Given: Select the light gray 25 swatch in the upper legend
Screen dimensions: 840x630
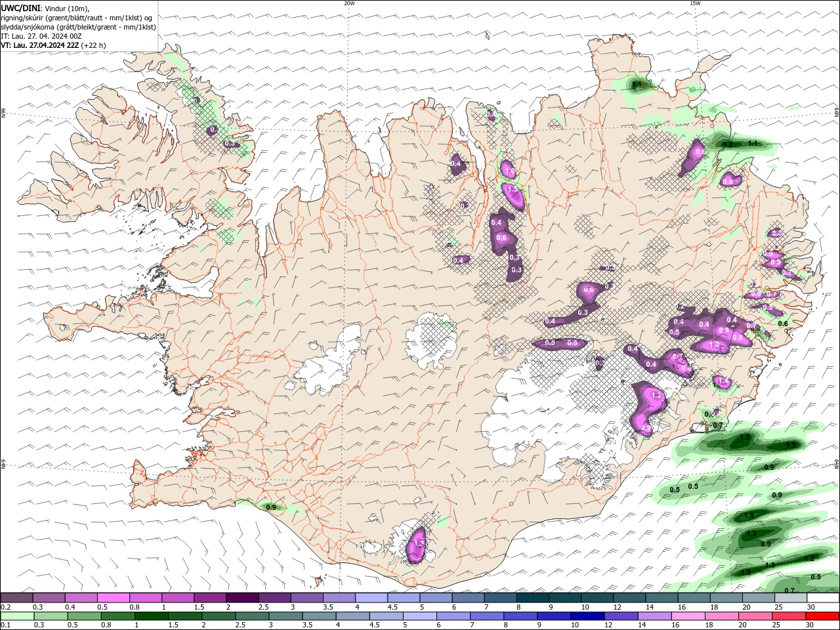Looking at the screenshot, I should pyautogui.click(x=791, y=597).
